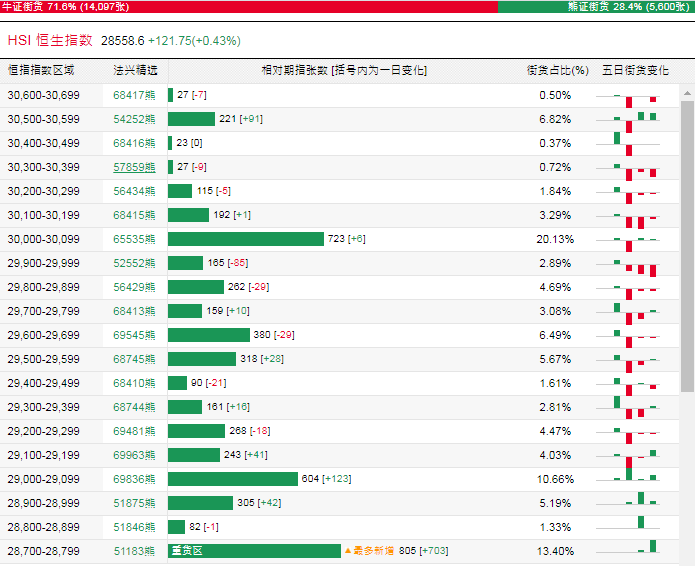Click five-day change chart for 30,600-30,699
This screenshot has width=695, height=566.
coord(628,98)
